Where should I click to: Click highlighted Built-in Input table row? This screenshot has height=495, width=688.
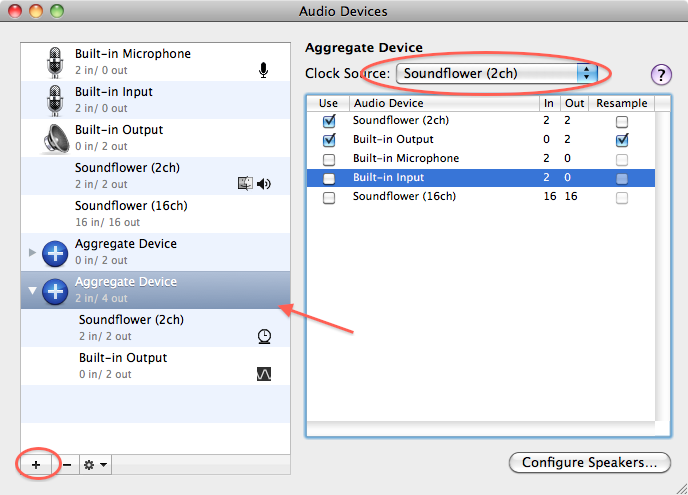[481, 178]
